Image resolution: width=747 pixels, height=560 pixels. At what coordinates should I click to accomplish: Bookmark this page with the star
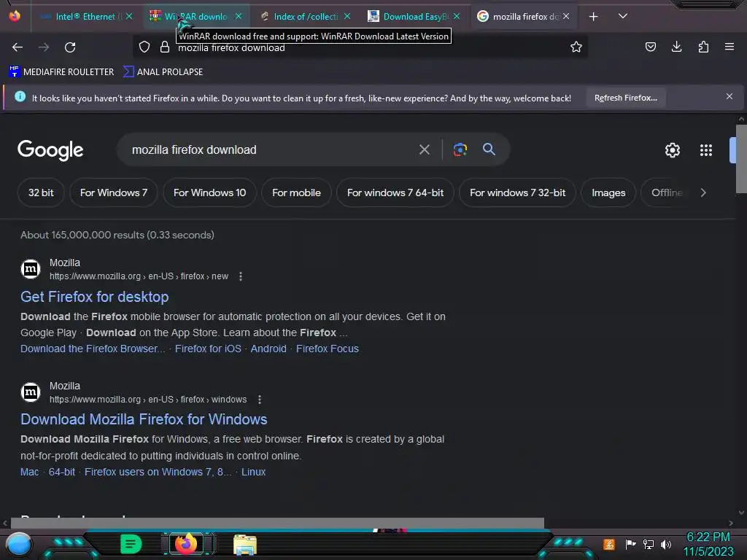(x=576, y=47)
